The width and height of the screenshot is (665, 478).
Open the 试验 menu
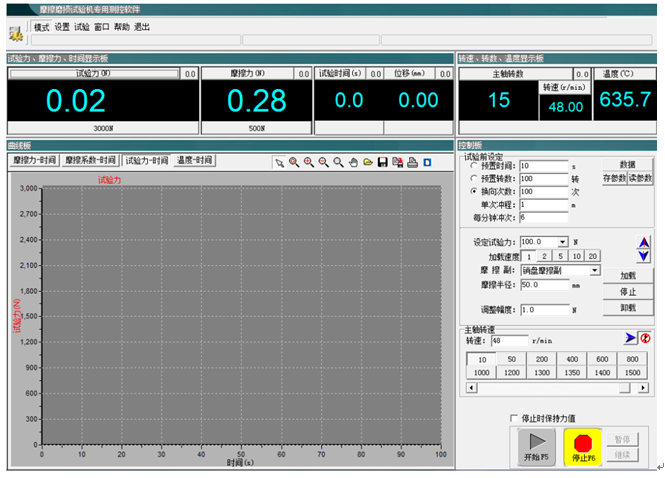pos(82,28)
